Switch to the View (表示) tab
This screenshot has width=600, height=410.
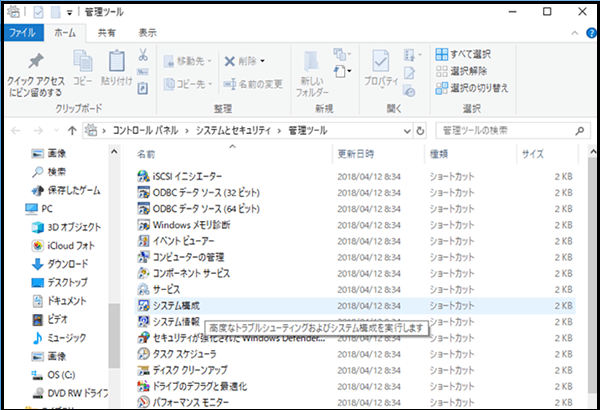tap(147, 33)
